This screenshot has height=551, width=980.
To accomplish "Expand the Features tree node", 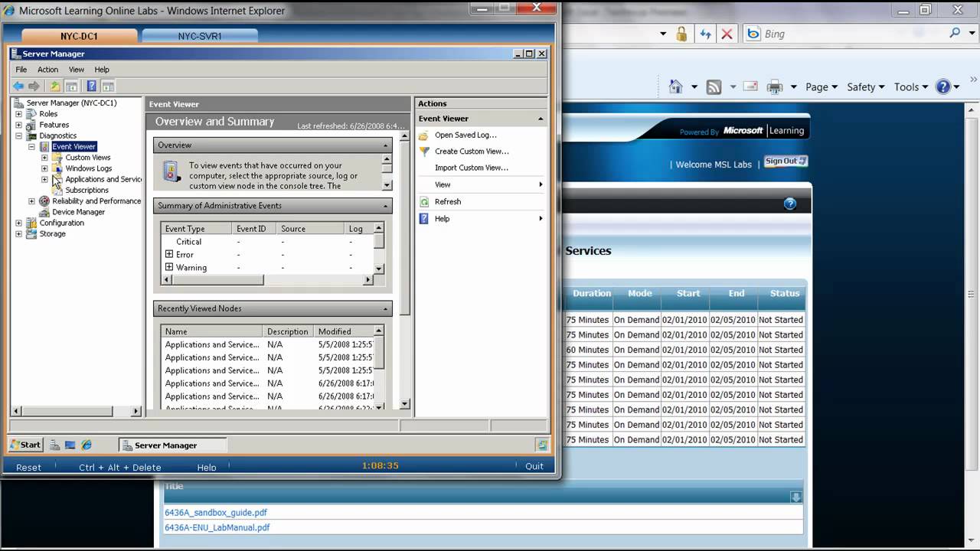I will pyautogui.click(x=19, y=125).
